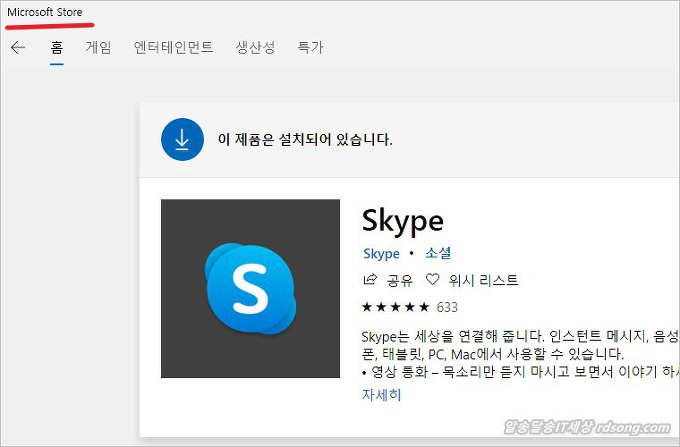Click the 공유 share label
Image resolution: width=680 pixels, height=447 pixels.
click(399, 281)
